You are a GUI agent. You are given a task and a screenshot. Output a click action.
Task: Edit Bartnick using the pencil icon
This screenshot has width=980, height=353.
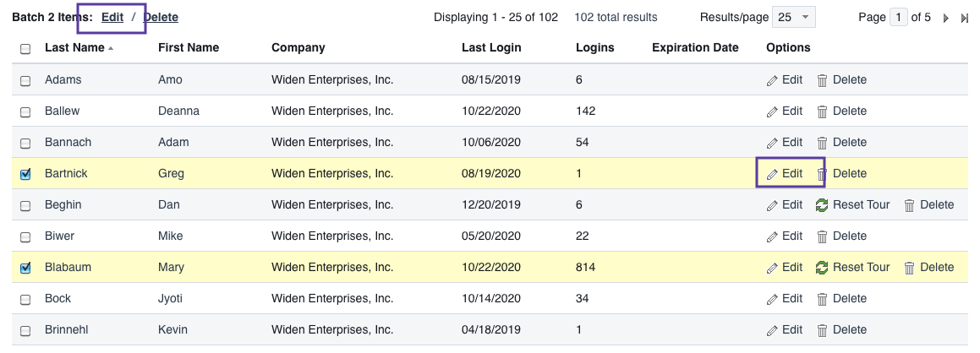(x=773, y=174)
